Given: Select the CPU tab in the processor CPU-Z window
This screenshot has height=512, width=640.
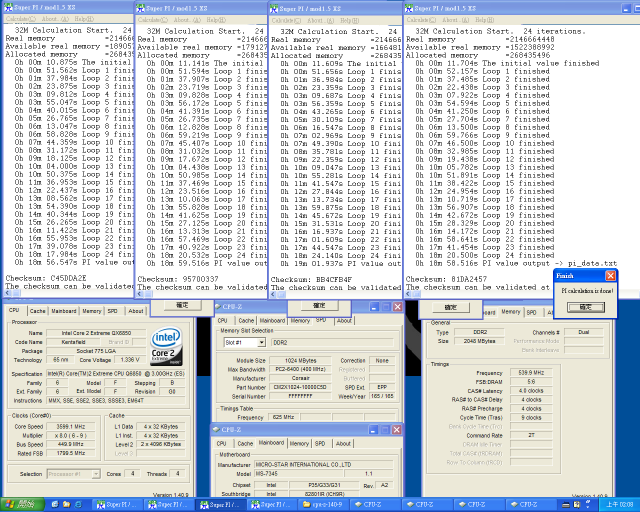Looking at the screenshot, I should pos(14,310).
